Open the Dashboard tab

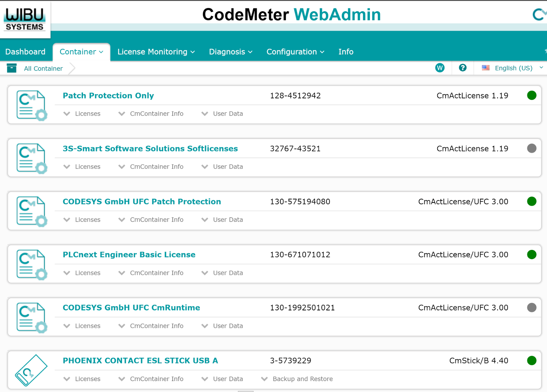(x=25, y=52)
